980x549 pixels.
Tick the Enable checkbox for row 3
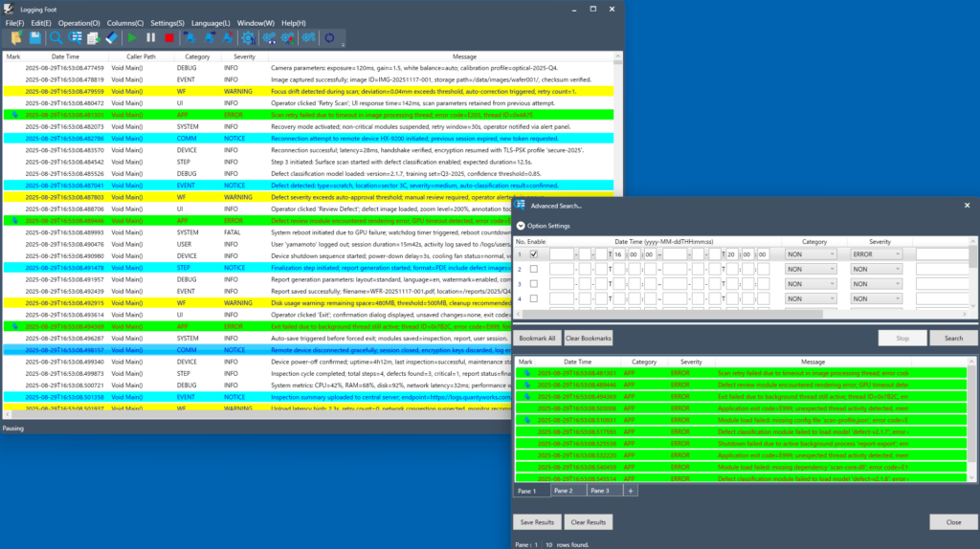point(534,284)
